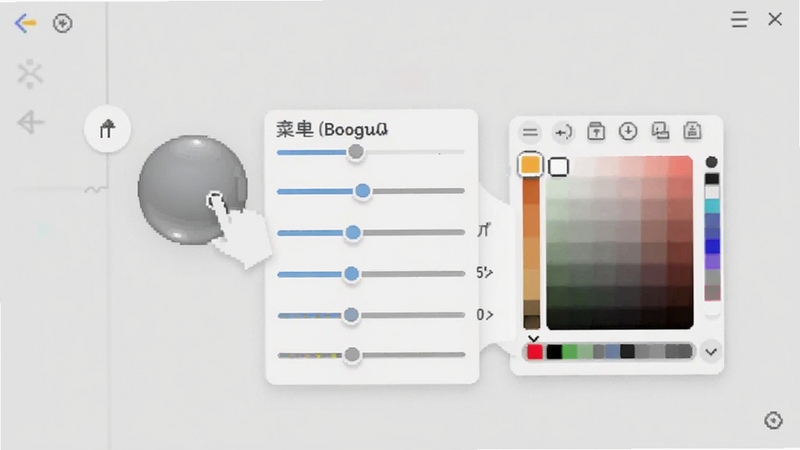Screen dimensions: 800x450
Task: Select black in the right vertical color strip
Action: pyautogui.click(x=712, y=179)
